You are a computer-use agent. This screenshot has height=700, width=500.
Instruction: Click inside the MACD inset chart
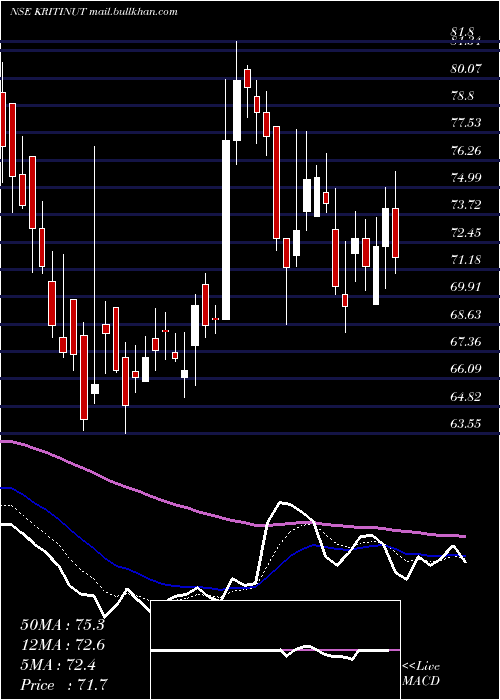click(x=275, y=650)
